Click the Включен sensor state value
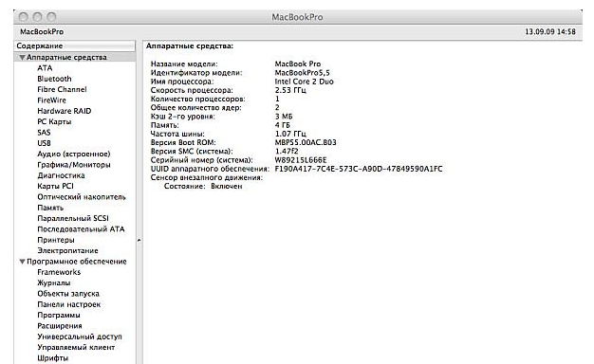This screenshot has height=364, width=594. pyautogui.click(x=227, y=186)
